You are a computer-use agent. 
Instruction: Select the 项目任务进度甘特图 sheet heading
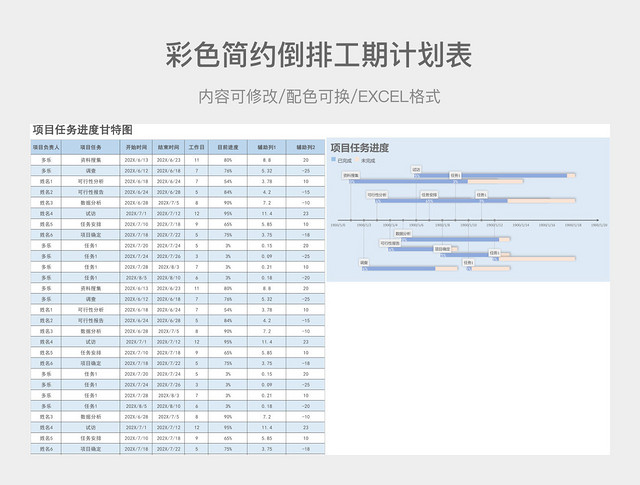83,130
